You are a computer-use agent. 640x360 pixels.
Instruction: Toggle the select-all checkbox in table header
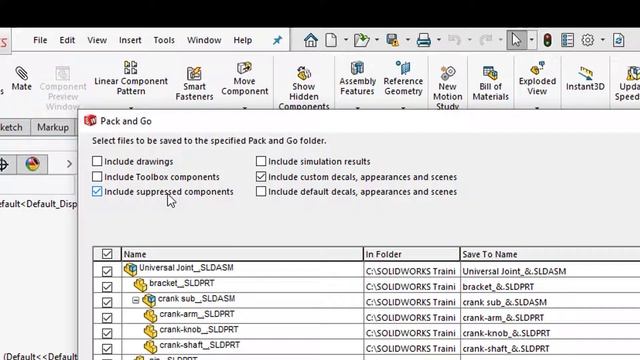107,254
